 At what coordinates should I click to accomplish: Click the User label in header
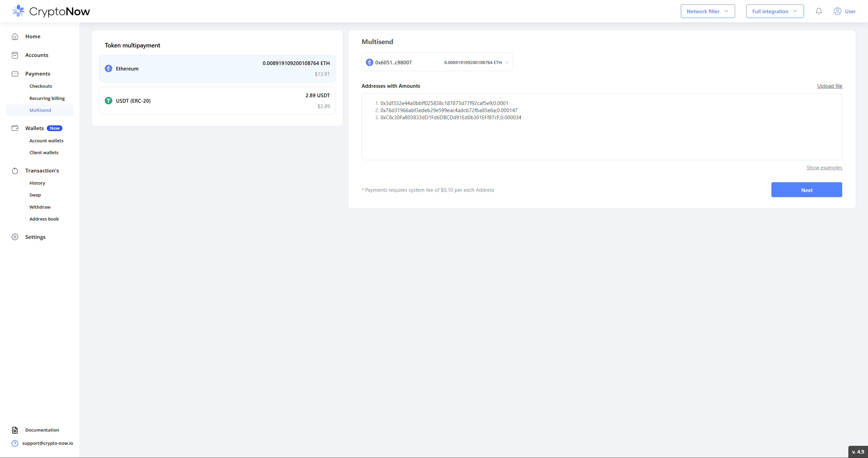tap(850, 11)
